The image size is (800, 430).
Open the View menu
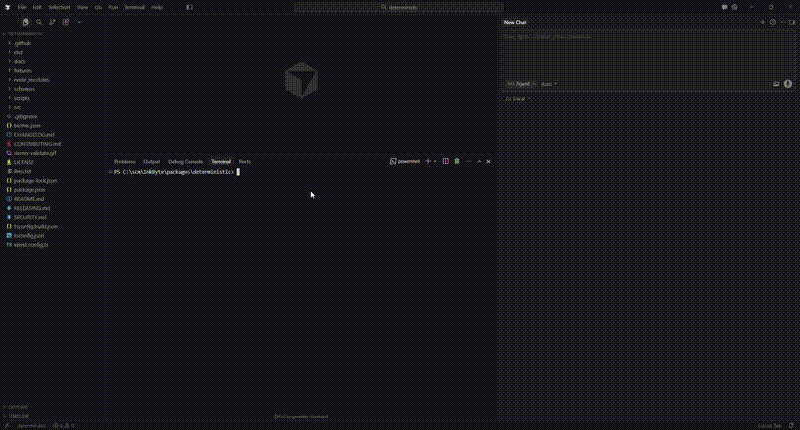(82, 7)
